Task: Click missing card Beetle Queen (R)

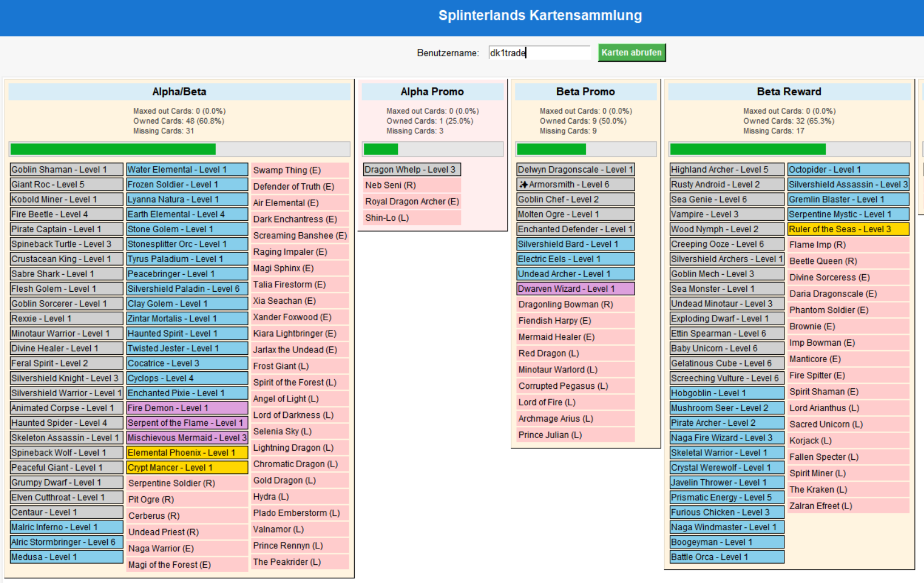Action: (x=849, y=261)
